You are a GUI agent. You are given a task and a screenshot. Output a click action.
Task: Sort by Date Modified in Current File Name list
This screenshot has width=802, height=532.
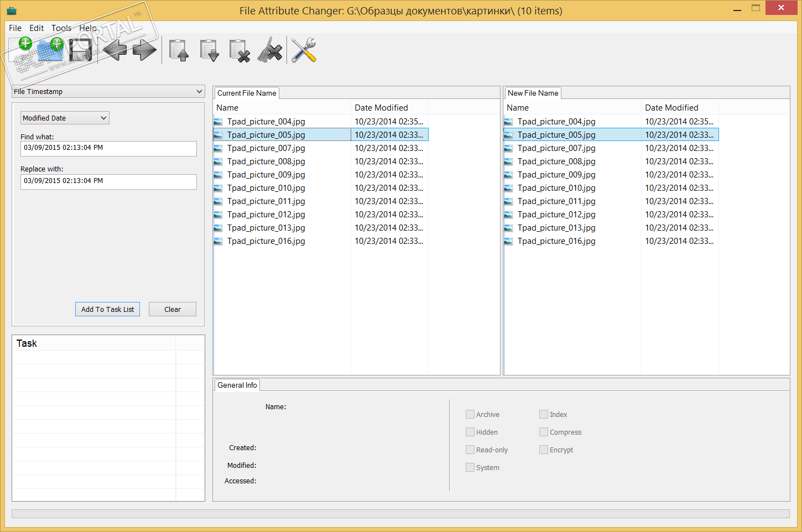tap(389, 108)
